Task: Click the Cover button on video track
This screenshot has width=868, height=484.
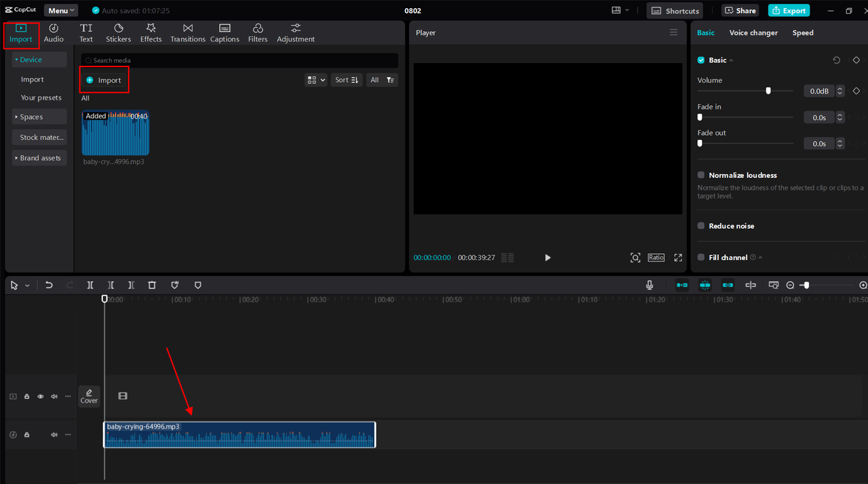Action: tap(90, 396)
